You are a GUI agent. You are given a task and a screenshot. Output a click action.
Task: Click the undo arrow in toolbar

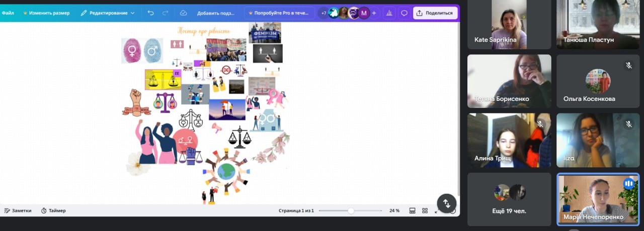(x=150, y=13)
